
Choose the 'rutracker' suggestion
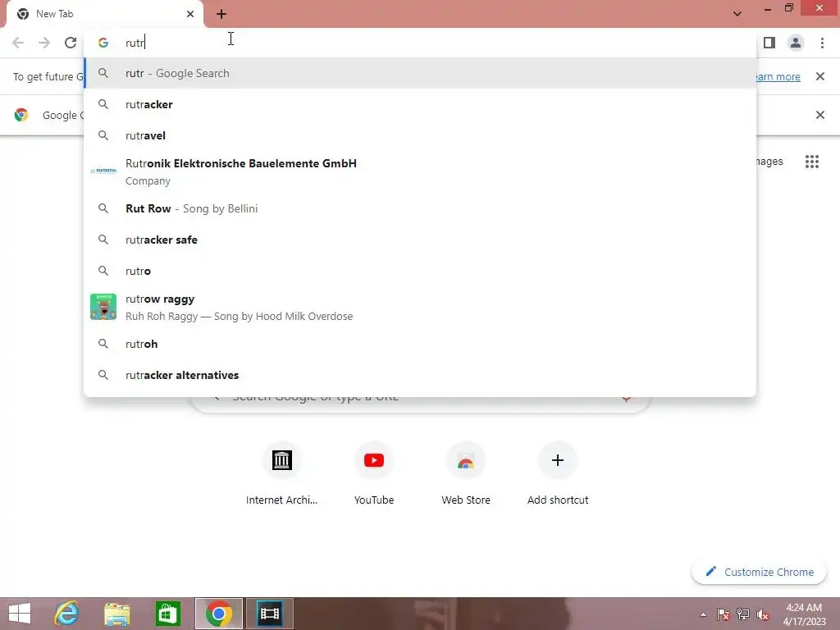tap(420, 104)
